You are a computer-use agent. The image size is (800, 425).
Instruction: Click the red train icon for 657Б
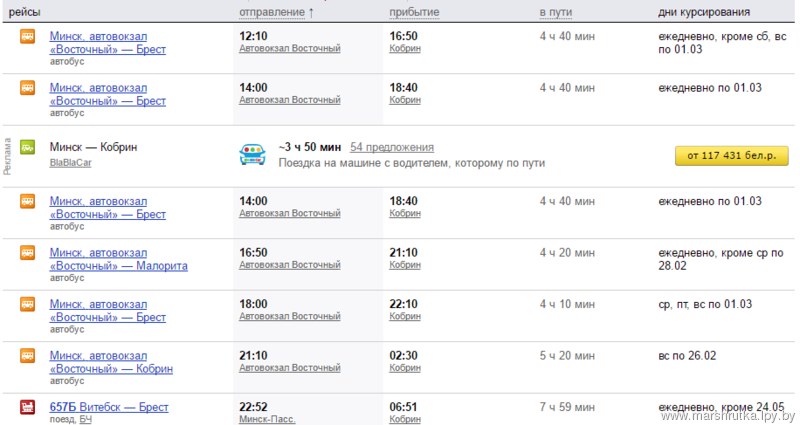(x=28, y=407)
